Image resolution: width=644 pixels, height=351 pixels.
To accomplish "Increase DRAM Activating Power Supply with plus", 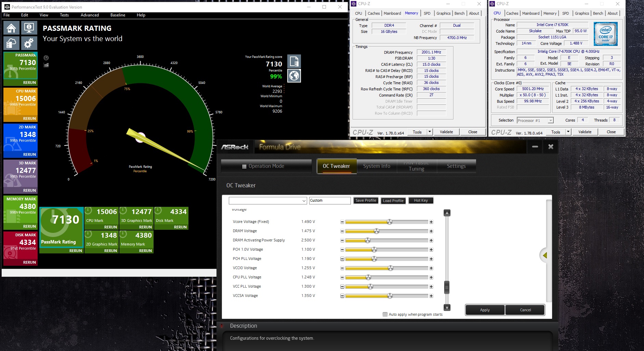I will (431, 240).
